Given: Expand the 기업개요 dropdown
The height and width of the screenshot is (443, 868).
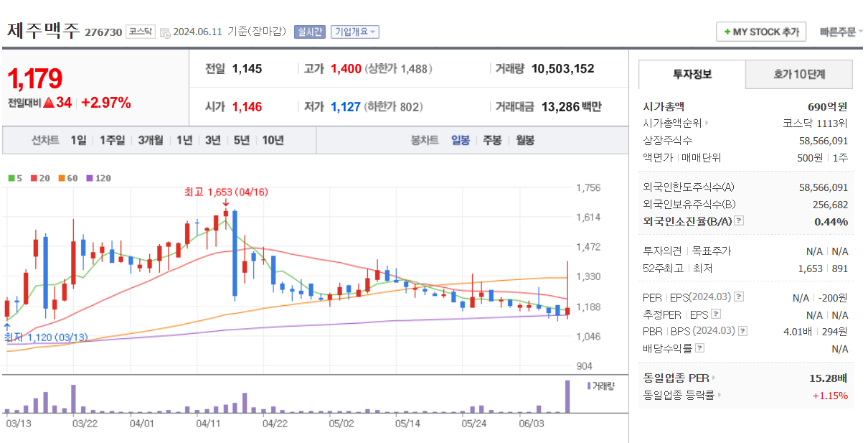Looking at the screenshot, I should point(354,32).
